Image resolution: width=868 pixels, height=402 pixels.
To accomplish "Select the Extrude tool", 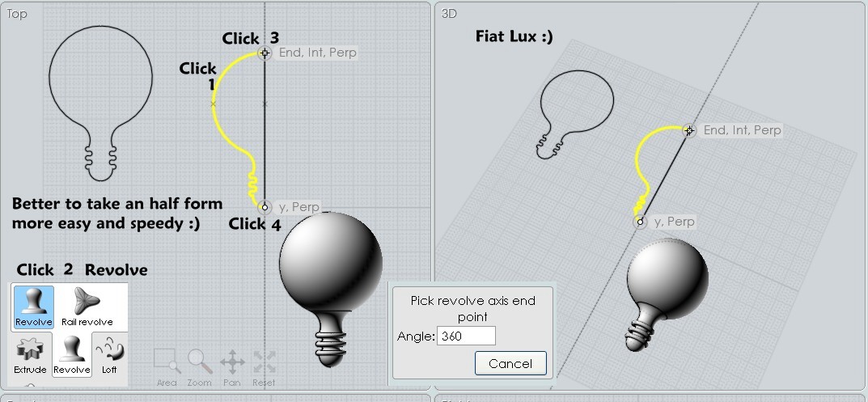I will click(x=30, y=355).
